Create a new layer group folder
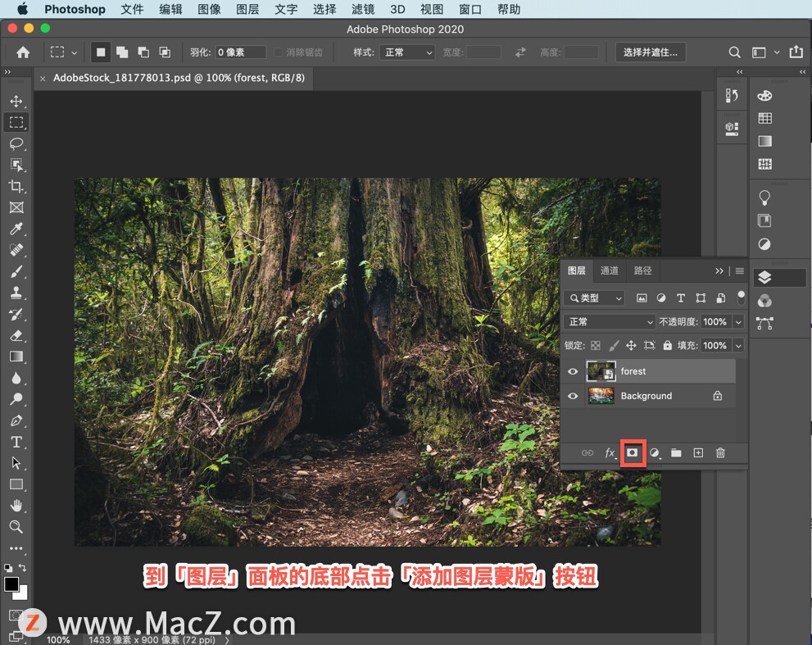The width and height of the screenshot is (812, 645). tap(676, 452)
